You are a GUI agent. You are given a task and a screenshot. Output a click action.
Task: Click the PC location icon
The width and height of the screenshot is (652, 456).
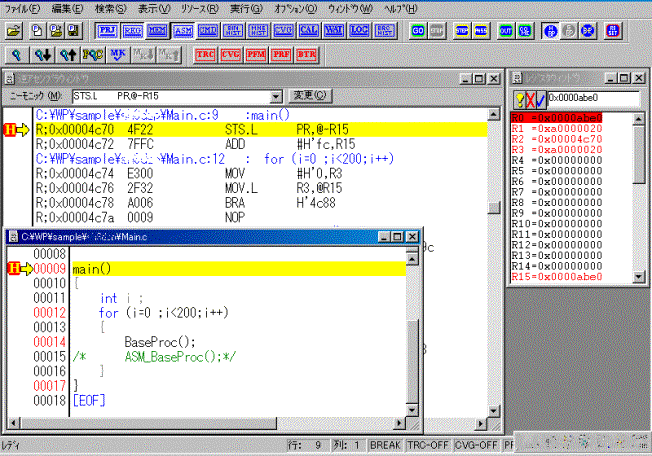(93, 55)
